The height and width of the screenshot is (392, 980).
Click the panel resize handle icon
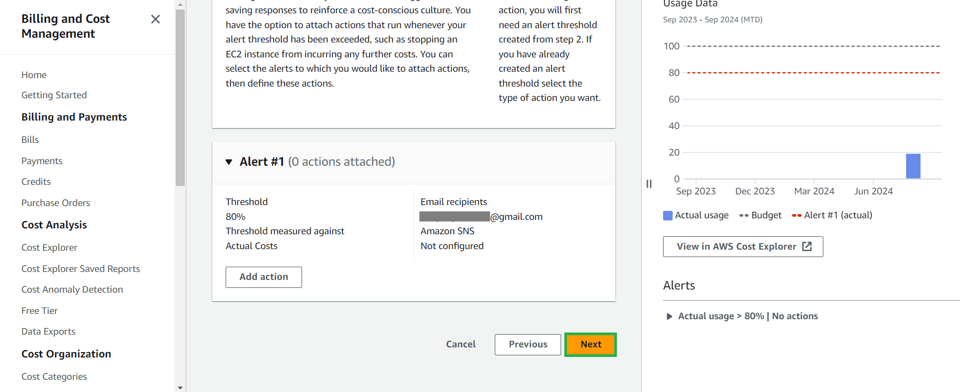pyautogui.click(x=649, y=184)
